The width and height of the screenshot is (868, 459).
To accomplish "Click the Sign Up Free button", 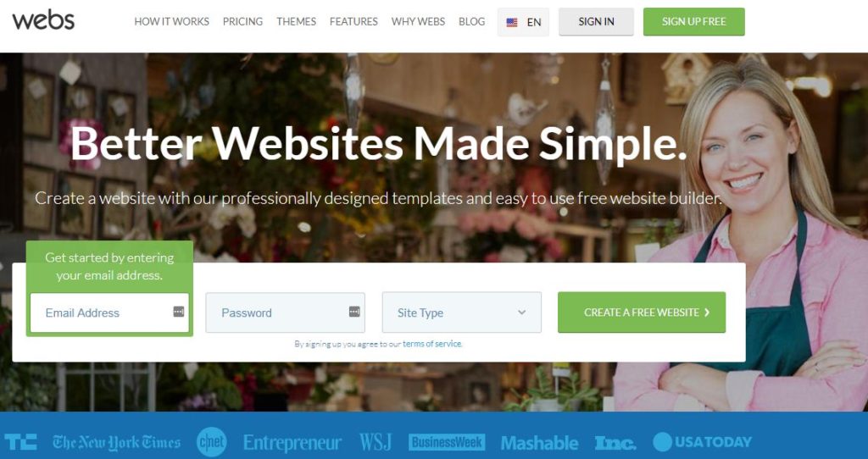I will click(x=693, y=21).
